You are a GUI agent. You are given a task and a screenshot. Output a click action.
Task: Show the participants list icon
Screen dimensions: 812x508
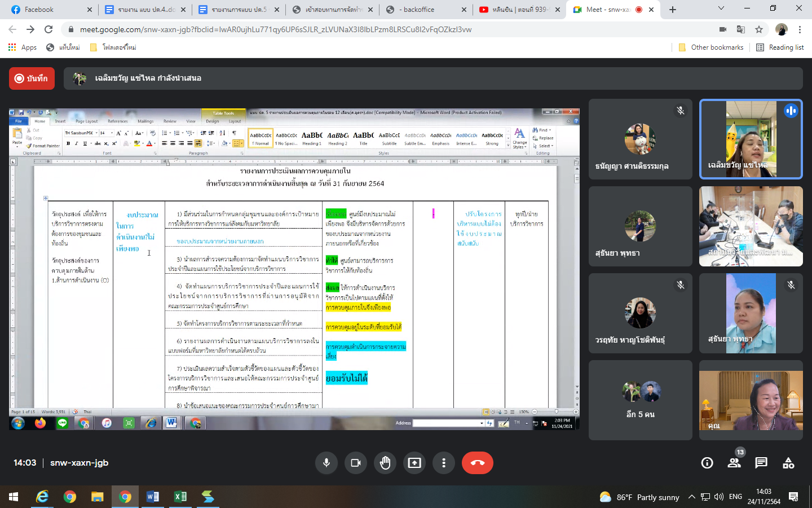point(734,463)
